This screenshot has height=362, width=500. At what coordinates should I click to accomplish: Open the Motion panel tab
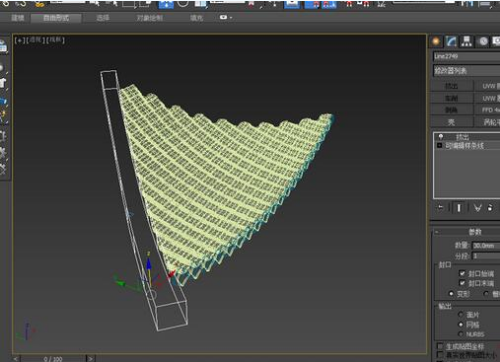pos(482,41)
